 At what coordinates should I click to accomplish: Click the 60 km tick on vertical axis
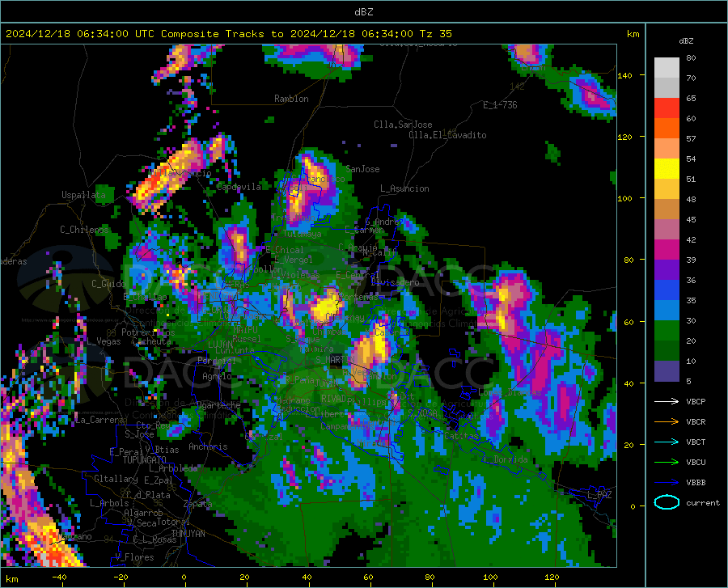tap(629, 322)
